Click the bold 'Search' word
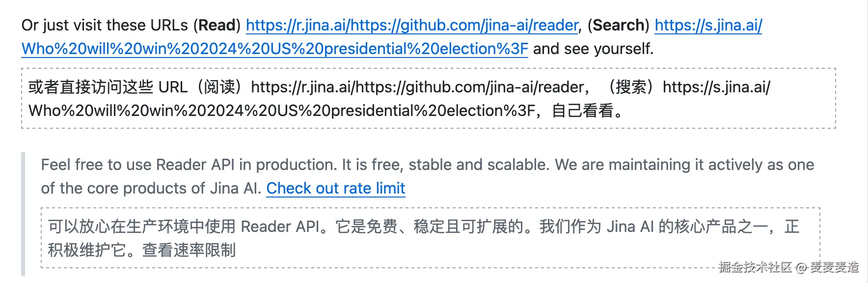Viewport: 868px width, 283px height. (x=619, y=25)
